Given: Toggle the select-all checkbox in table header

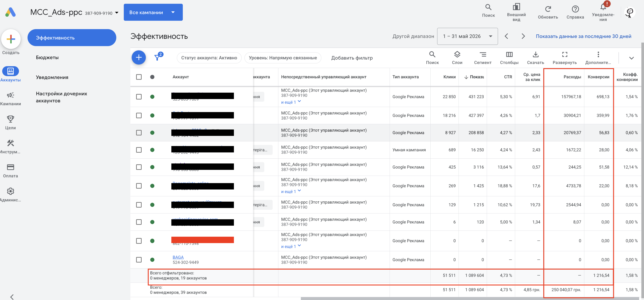Looking at the screenshot, I should tap(139, 77).
